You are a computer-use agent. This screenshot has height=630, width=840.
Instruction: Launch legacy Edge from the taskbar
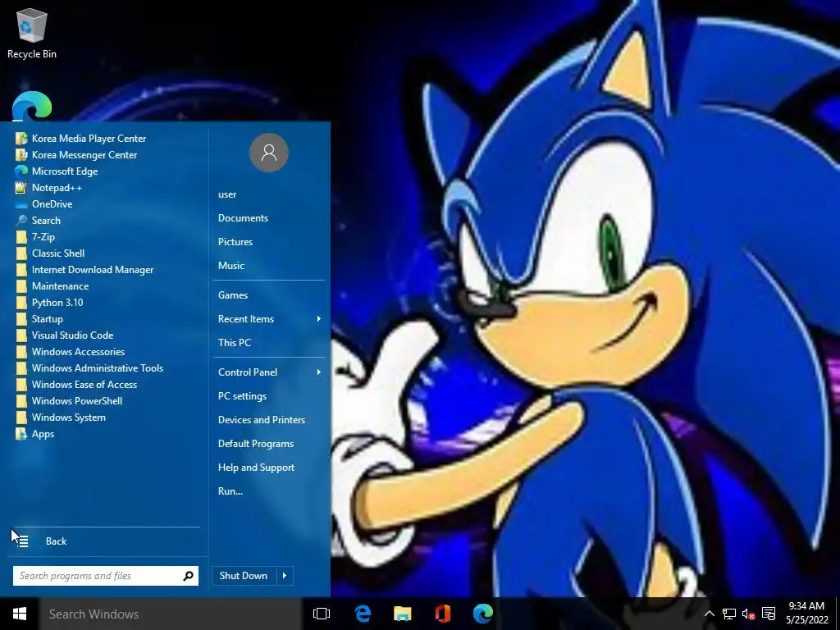tap(363, 614)
